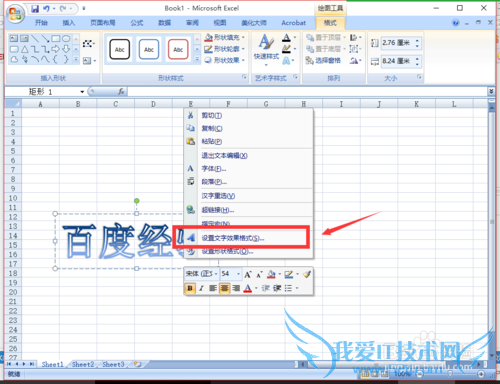Screen dimensions: 500x384
Task: Click the shape height field showing 2.76
Action: [397, 43]
